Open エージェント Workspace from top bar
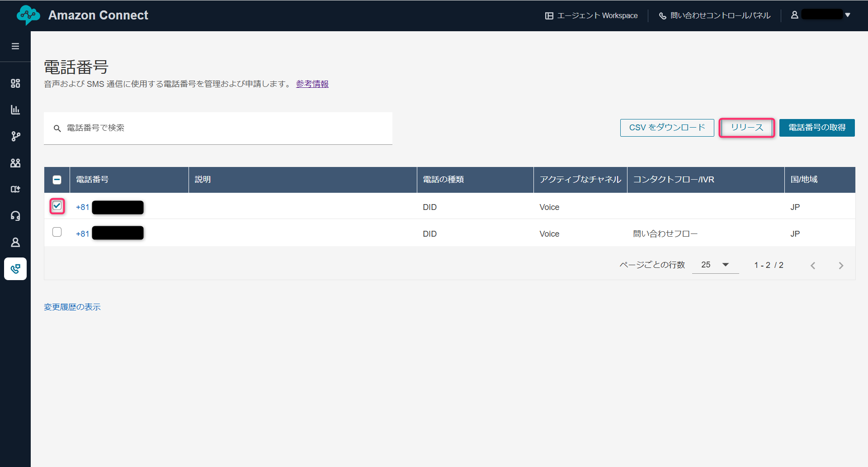This screenshot has height=467, width=868. point(591,16)
